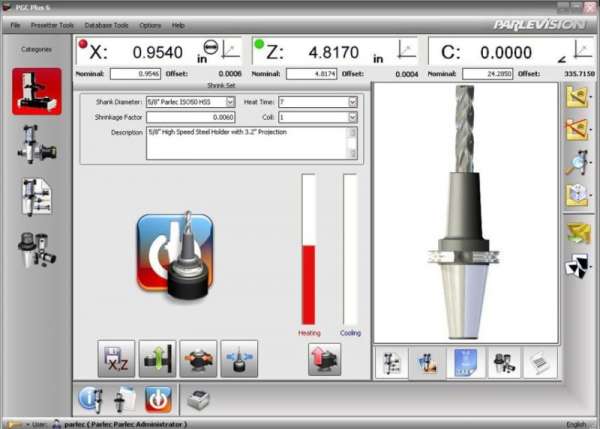Click the C axis coordinate system icon
Viewport: 600px width, 429px height.
[584, 49]
